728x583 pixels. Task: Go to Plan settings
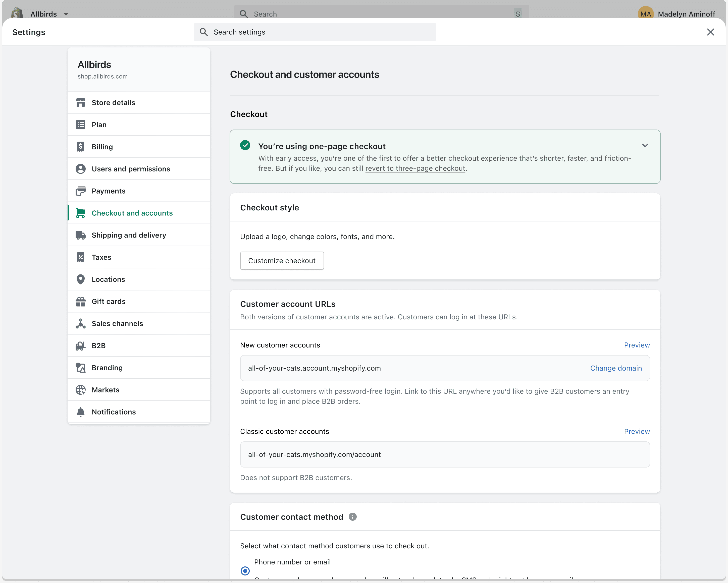139,125
